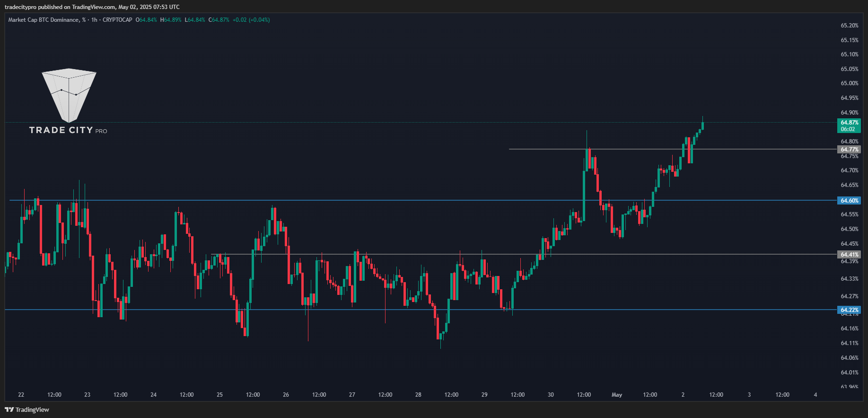Click the open value O64.84%
868x418 pixels.
(x=146, y=20)
